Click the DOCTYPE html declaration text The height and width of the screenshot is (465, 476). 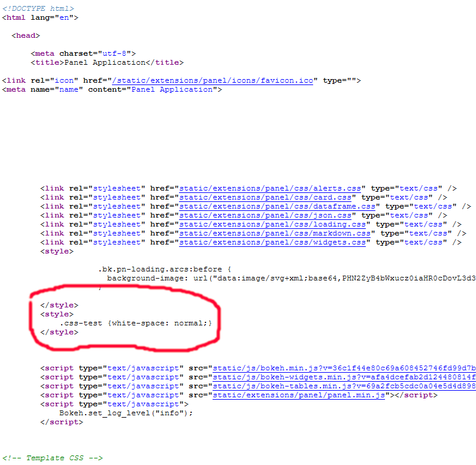tap(38, 8)
